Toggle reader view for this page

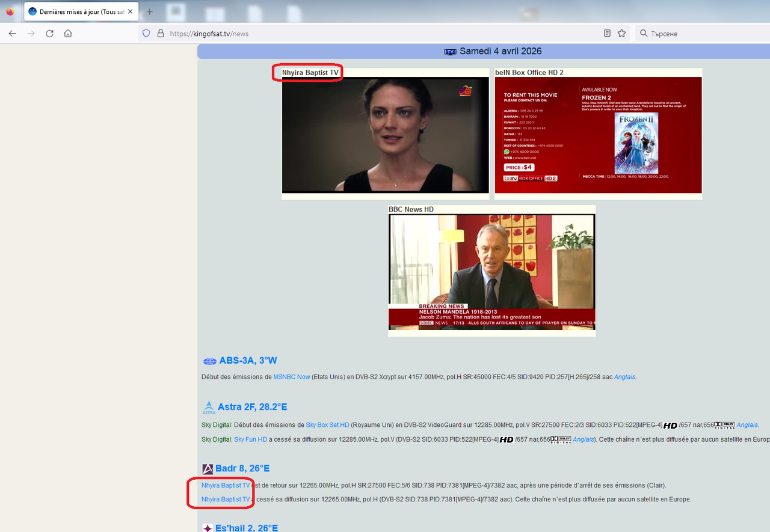608,34
